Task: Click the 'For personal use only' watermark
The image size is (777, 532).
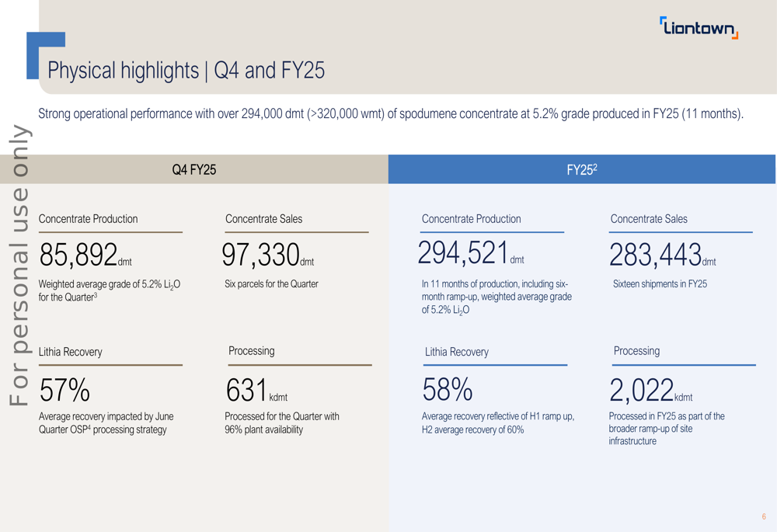Action: [19, 264]
